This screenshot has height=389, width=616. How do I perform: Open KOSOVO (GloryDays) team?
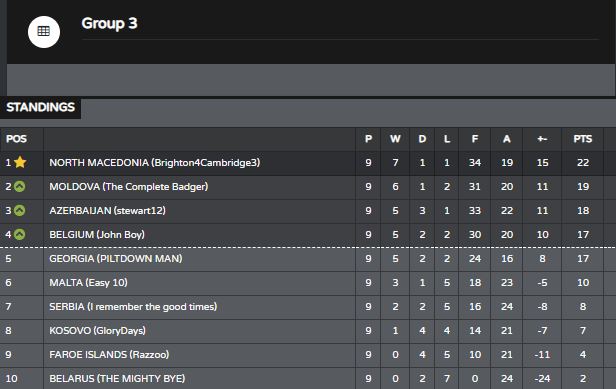(97, 330)
